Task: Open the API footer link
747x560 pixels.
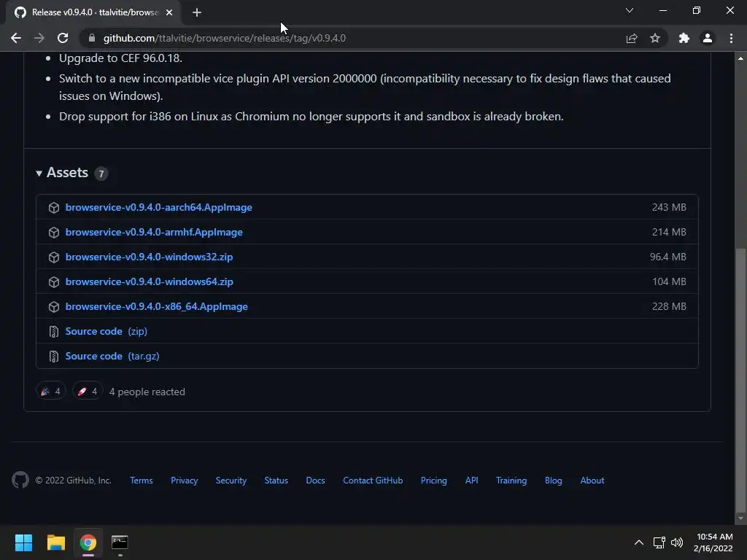Action: point(472,481)
